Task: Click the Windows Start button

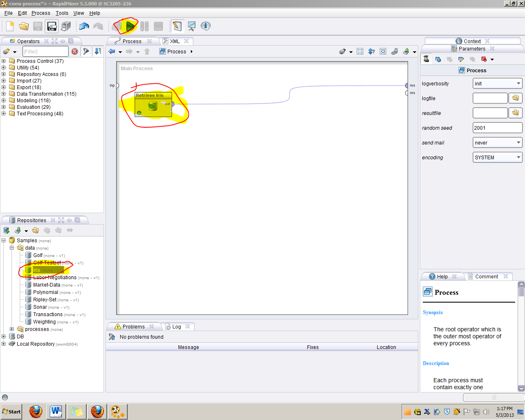Action: 11,411
